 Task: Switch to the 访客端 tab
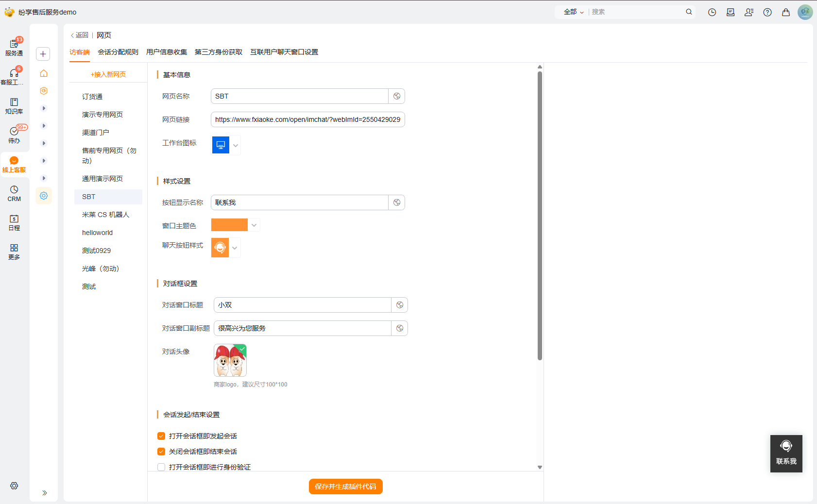pyautogui.click(x=80, y=52)
